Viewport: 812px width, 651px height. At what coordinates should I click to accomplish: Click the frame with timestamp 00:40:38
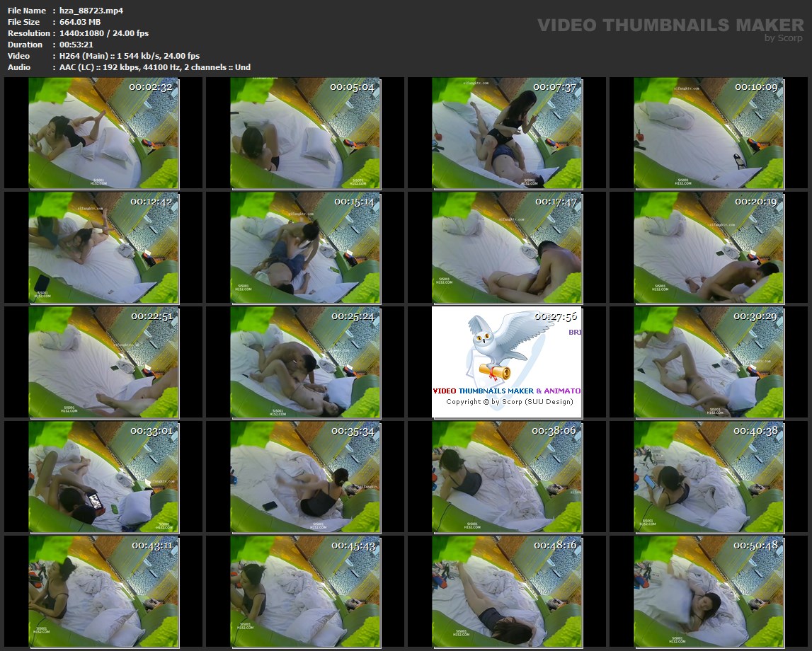[709, 477]
